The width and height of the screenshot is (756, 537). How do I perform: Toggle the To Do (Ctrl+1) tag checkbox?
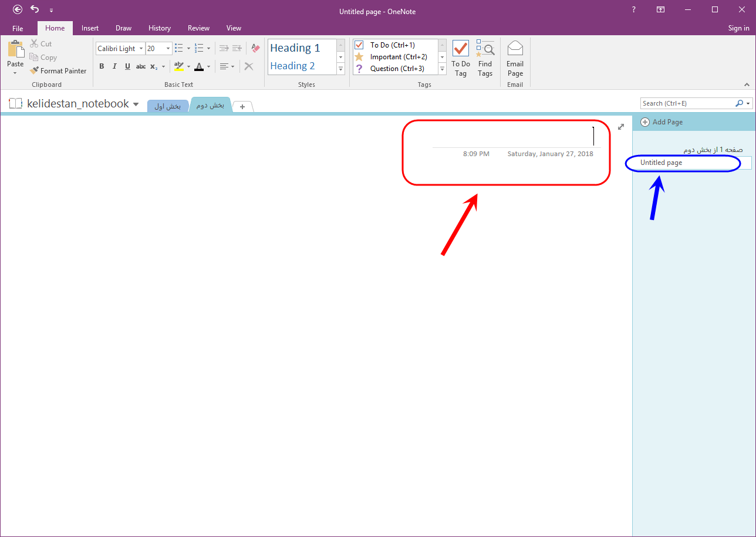click(x=359, y=45)
